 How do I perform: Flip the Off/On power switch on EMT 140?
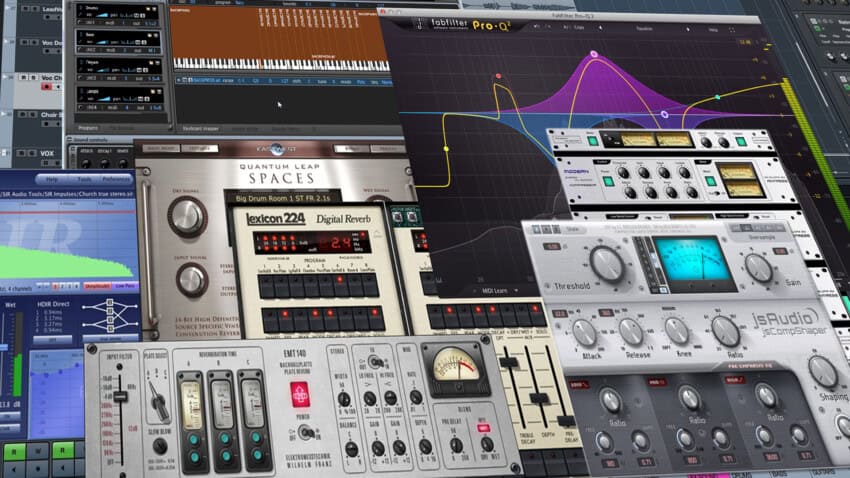click(306, 432)
